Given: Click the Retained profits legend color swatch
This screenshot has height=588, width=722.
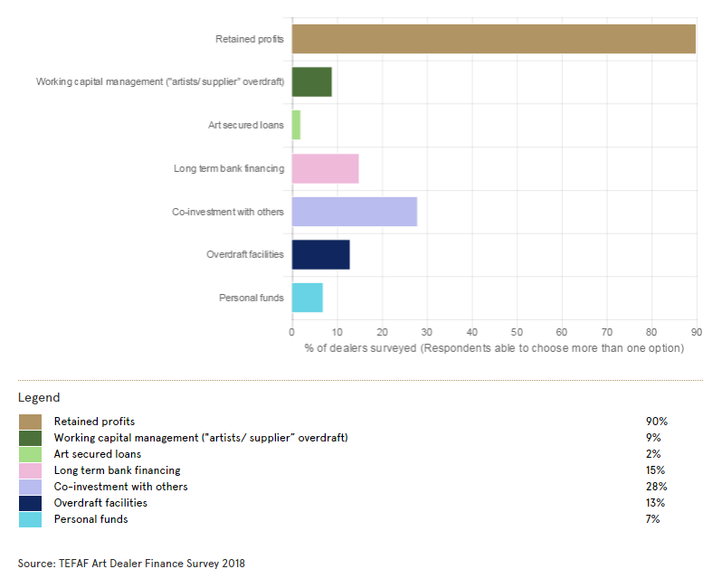Looking at the screenshot, I should pyautogui.click(x=30, y=422).
